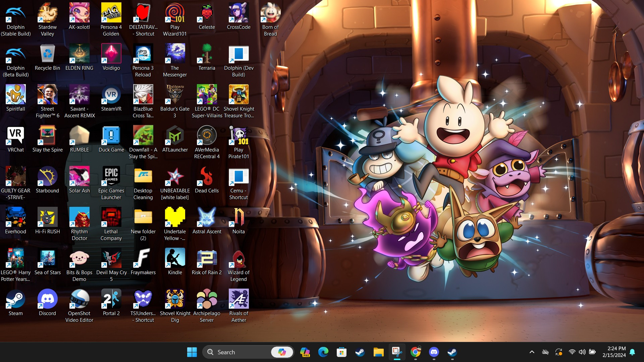Open Microsoft Store from the taskbar
Screen dimensions: 644x362
(x=341, y=352)
